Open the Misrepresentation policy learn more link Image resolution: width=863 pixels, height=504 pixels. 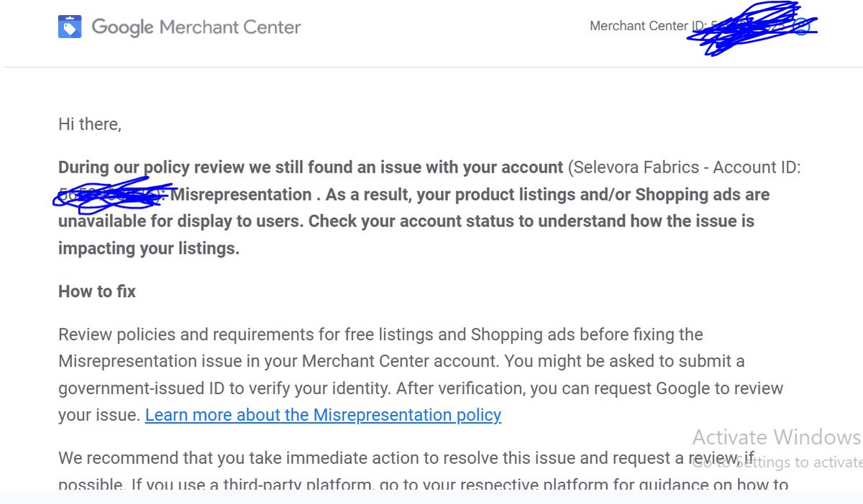323,415
